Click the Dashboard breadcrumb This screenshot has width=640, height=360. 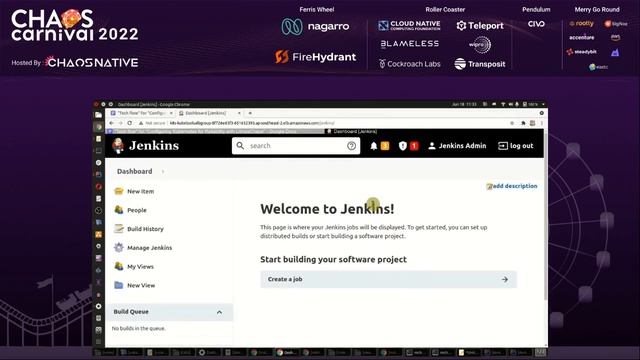134,171
